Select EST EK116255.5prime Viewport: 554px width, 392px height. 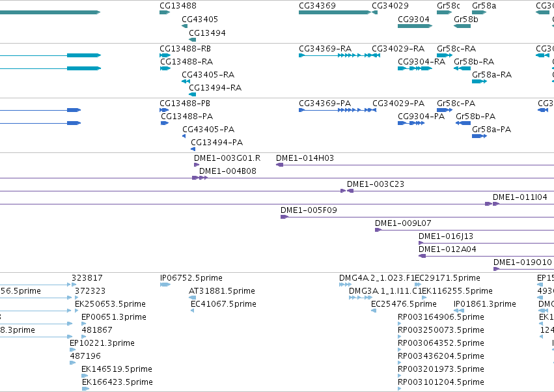(x=424, y=298)
